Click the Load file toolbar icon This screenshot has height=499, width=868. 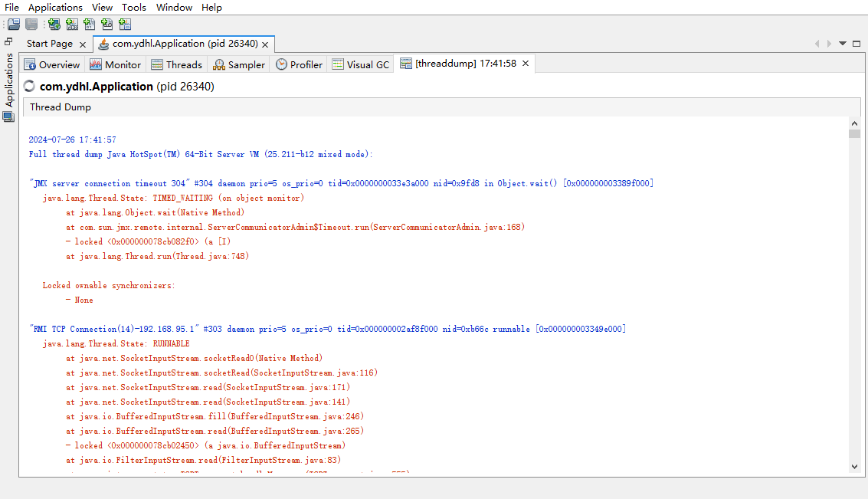(14, 25)
